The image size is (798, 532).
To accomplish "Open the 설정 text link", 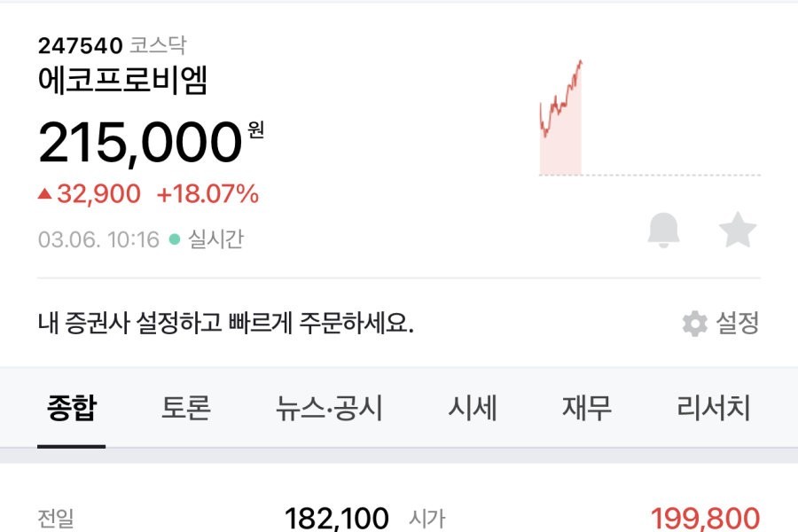I will (738, 324).
